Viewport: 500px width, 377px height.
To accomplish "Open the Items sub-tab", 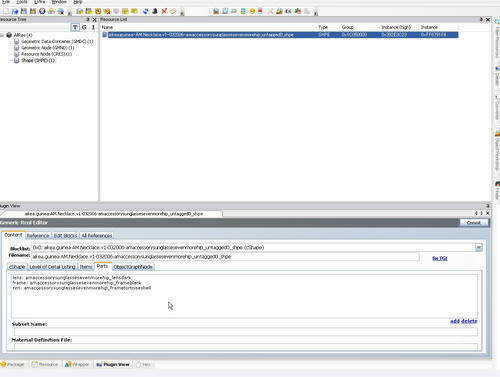I will (x=86, y=267).
